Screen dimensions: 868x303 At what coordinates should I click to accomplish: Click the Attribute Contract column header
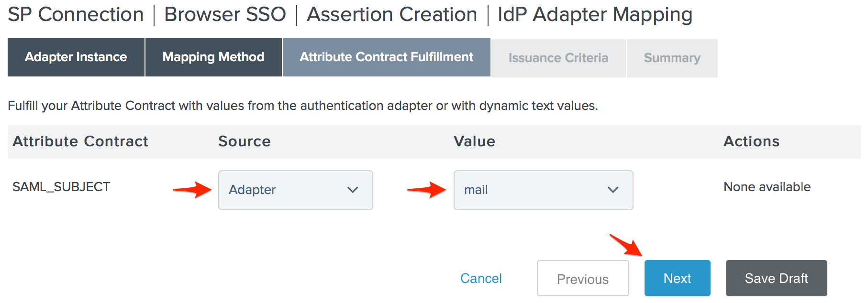80,141
